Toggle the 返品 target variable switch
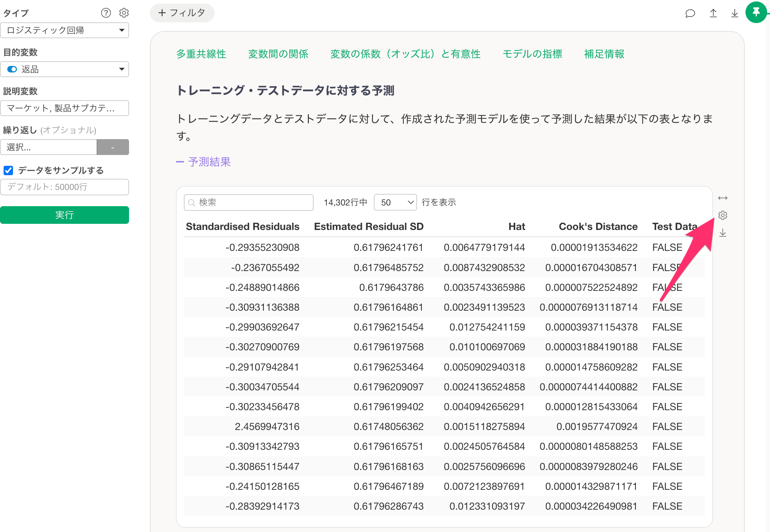770x532 pixels. click(x=12, y=69)
